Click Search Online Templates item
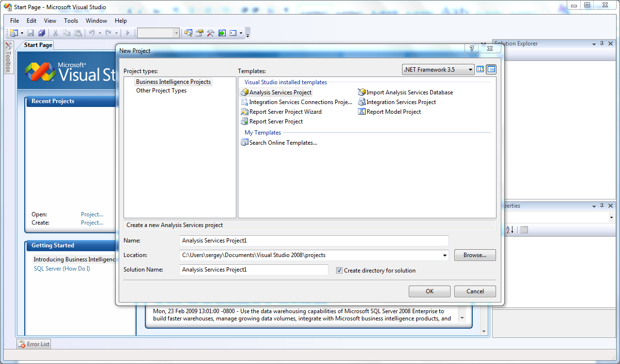 [x=279, y=143]
